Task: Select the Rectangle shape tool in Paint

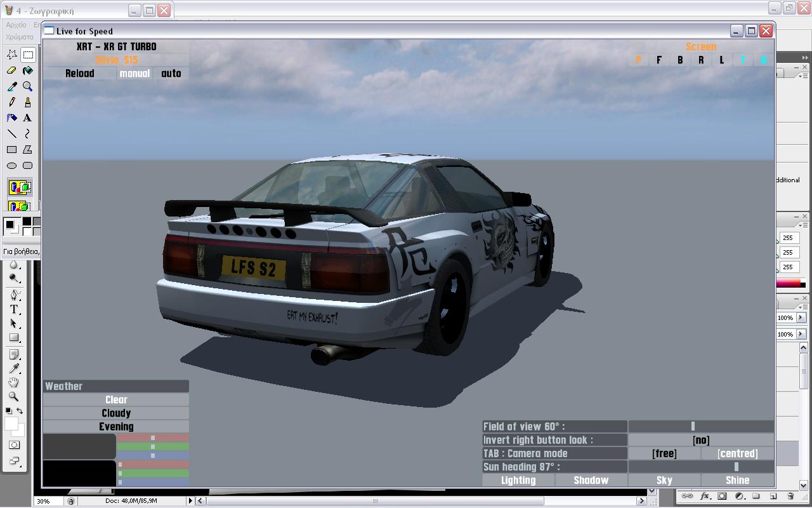Action: tap(12, 149)
